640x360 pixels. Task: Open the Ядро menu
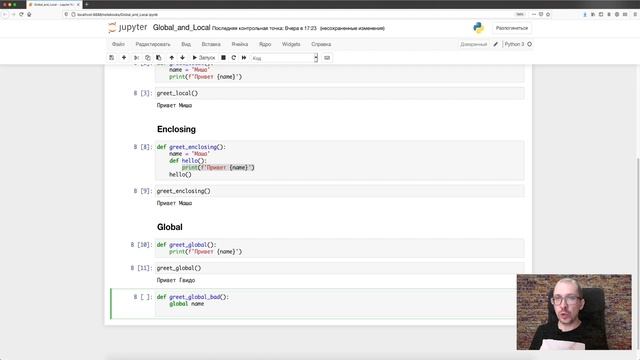tap(265, 44)
